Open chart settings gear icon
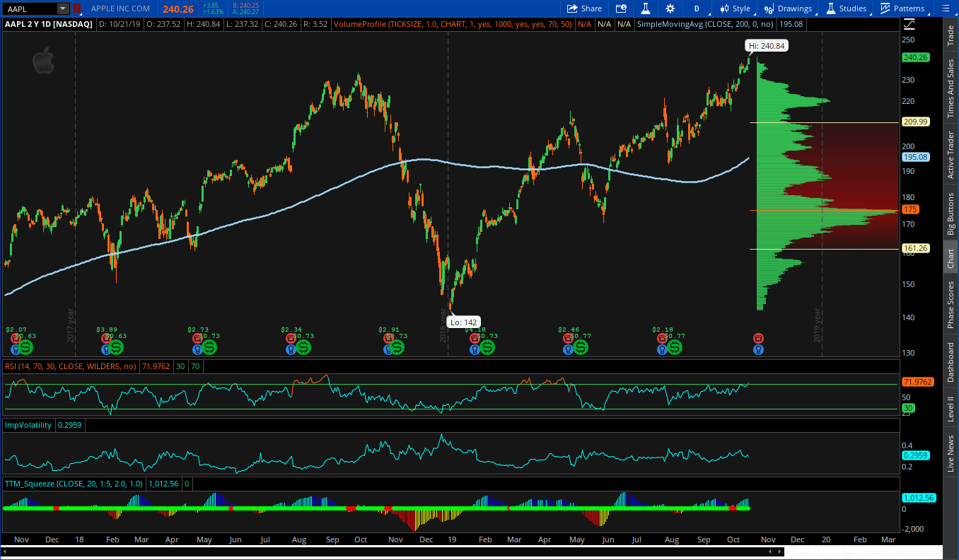This screenshot has height=560, width=959. pos(670,8)
